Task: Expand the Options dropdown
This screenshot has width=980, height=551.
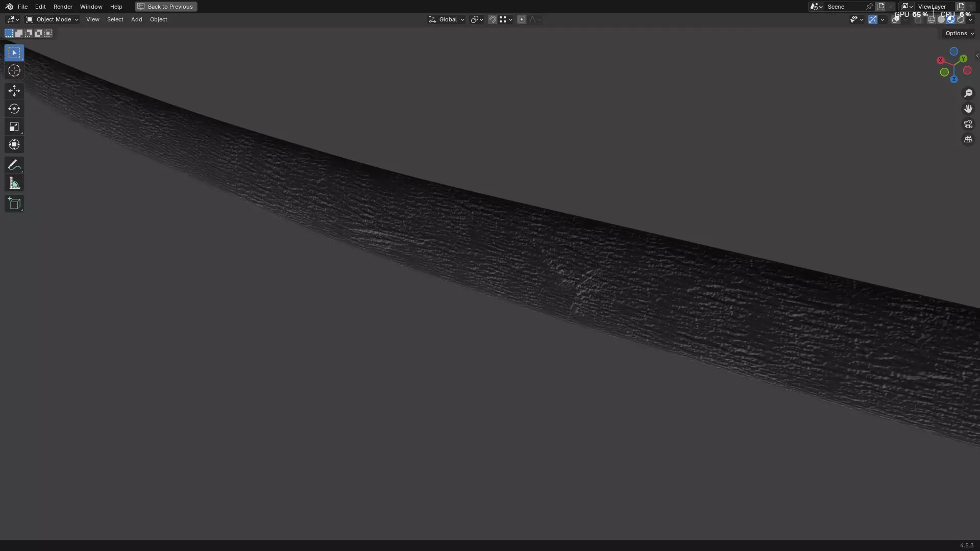Action: 959,33
